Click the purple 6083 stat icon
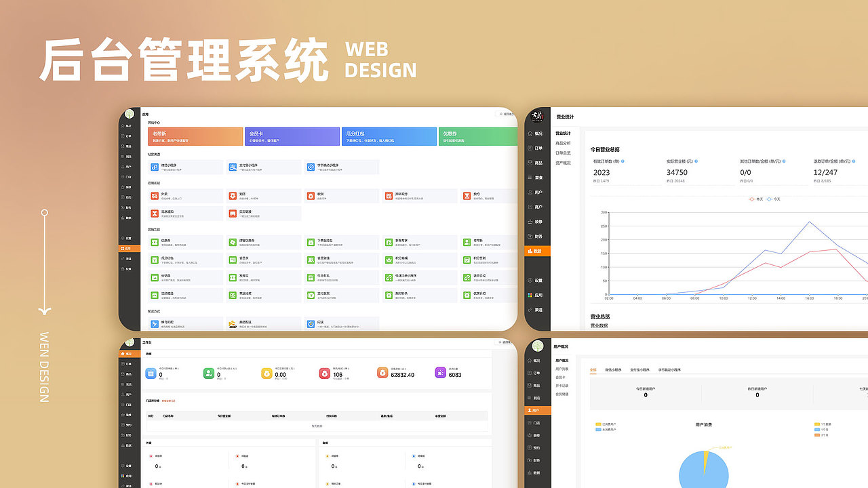This screenshot has width=868, height=488. pos(441,373)
